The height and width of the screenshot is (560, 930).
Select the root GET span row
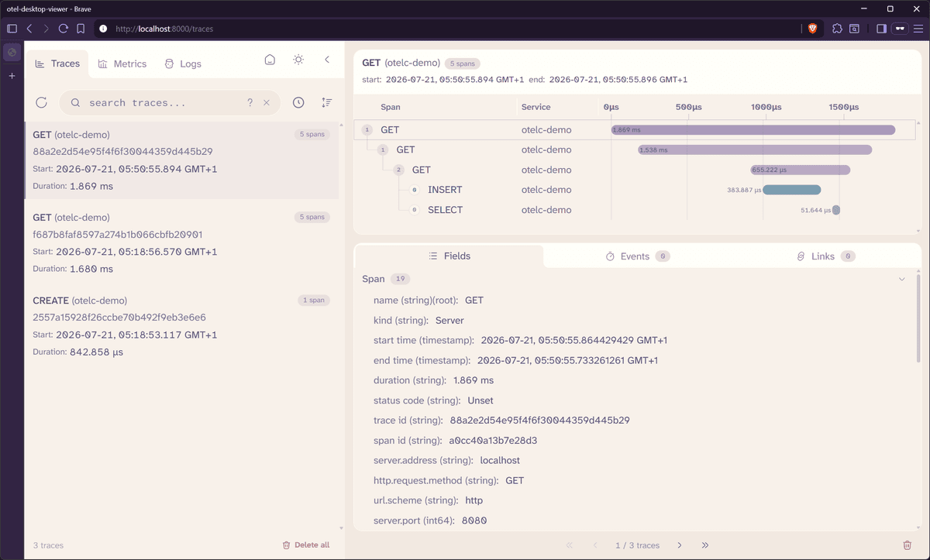pos(635,129)
